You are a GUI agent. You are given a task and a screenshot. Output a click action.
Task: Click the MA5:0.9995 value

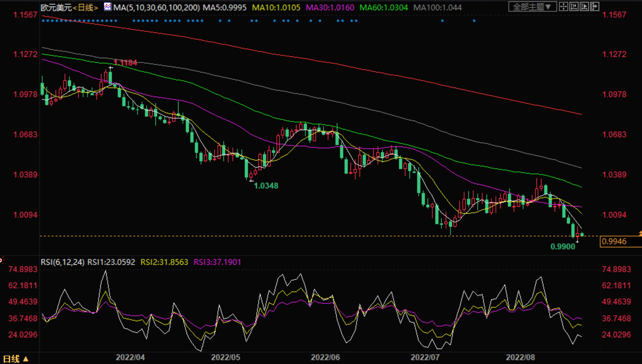pos(225,8)
